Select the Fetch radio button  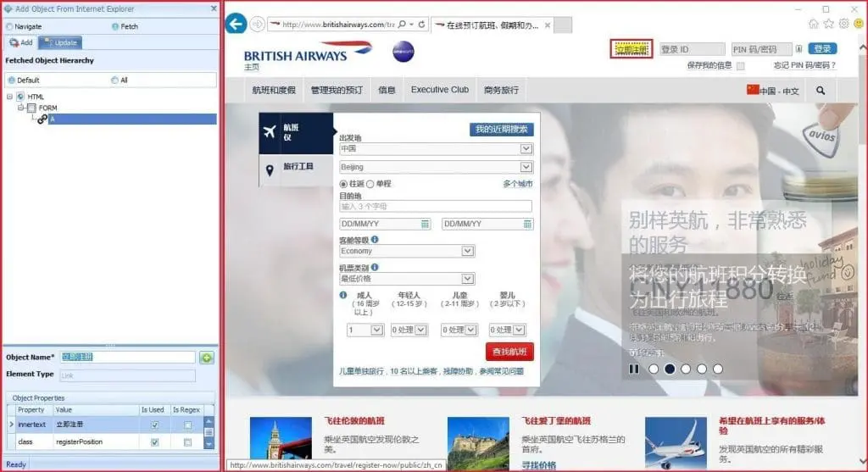point(114,27)
